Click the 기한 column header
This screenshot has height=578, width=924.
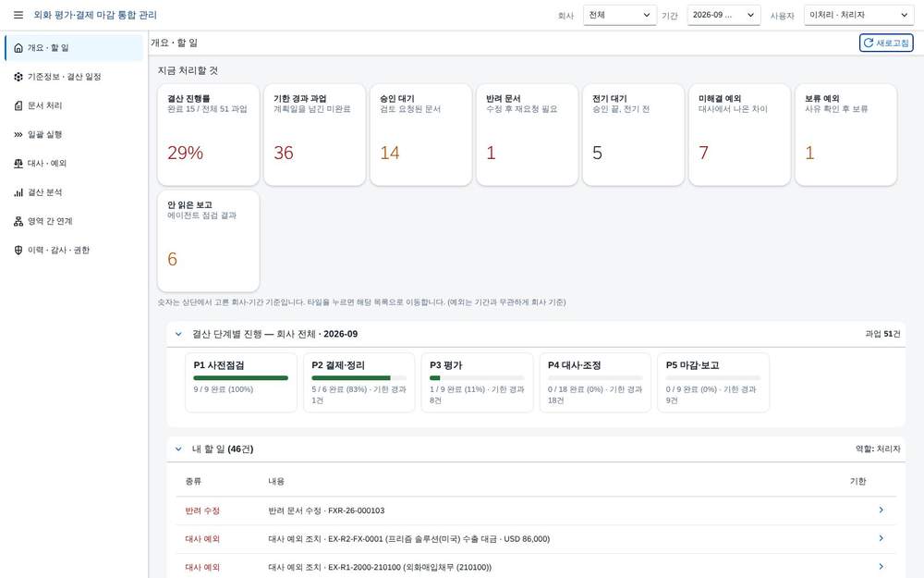point(858,481)
